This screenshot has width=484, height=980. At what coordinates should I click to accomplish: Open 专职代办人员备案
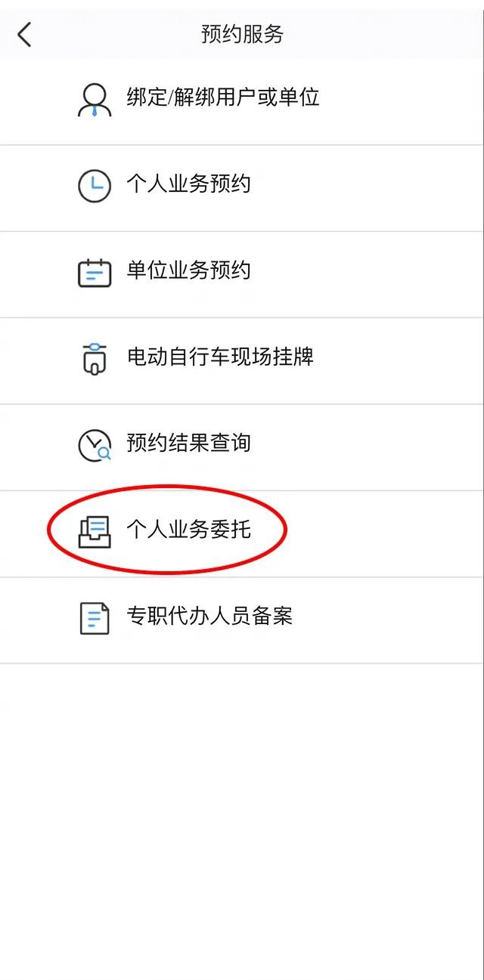[242, 620]
